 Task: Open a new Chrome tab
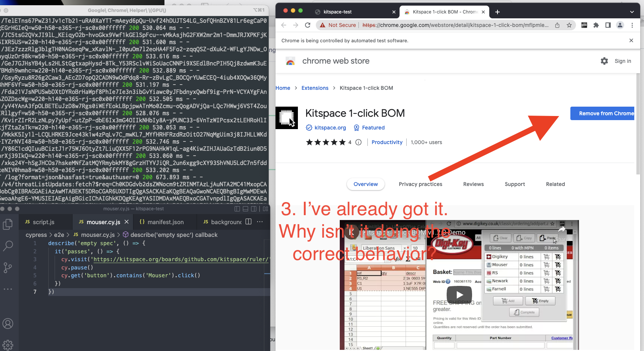(x=497, y=12)
